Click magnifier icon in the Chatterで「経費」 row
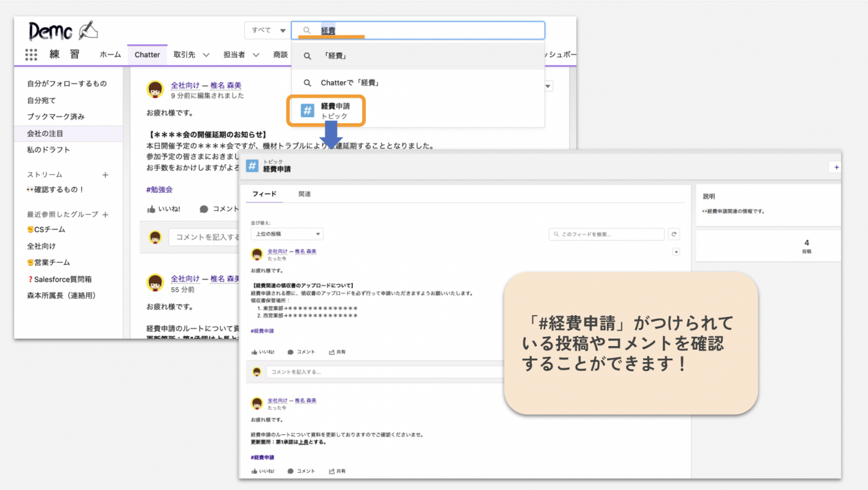 (x=307, y=82)
